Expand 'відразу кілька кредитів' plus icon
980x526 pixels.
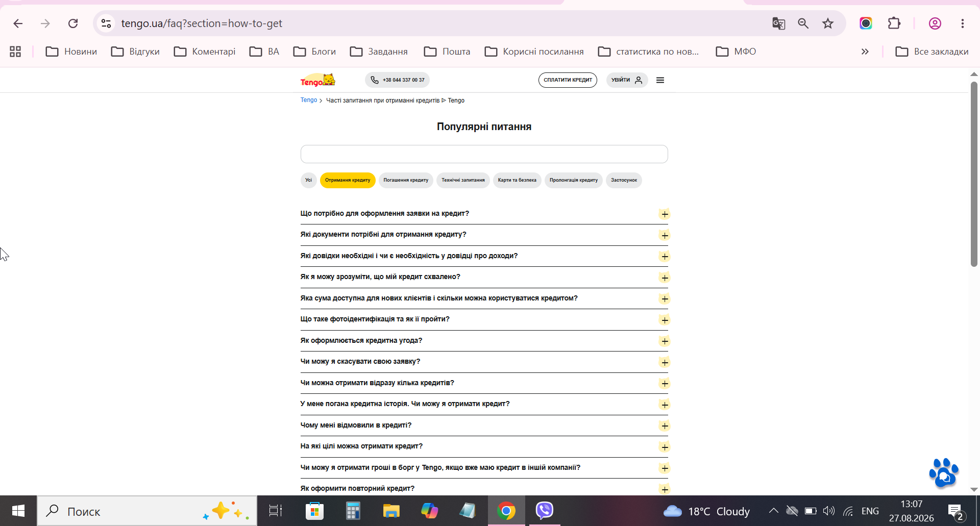coord(664,384)
